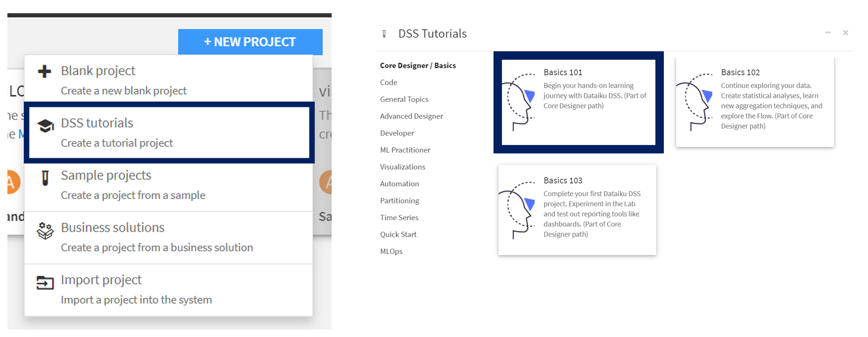The width and height of the screenshot is (868, 337).
Task: Click 'Create a project from a sample' text
Action: 133,196
